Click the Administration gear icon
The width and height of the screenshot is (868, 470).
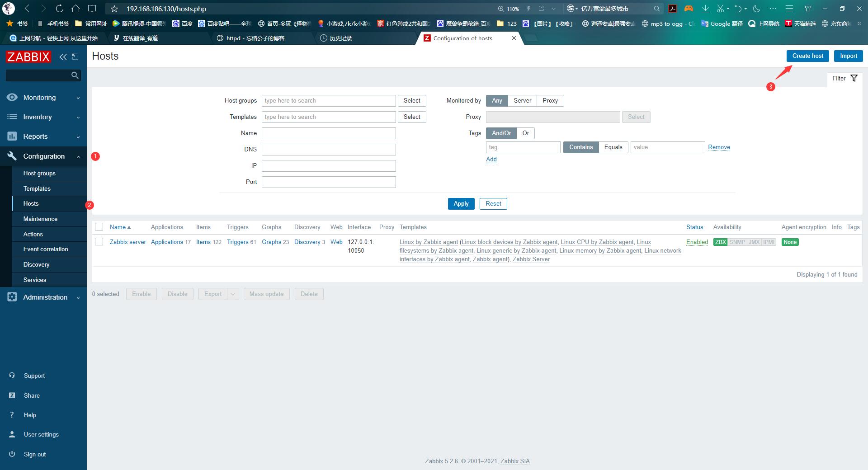point(12,297)
